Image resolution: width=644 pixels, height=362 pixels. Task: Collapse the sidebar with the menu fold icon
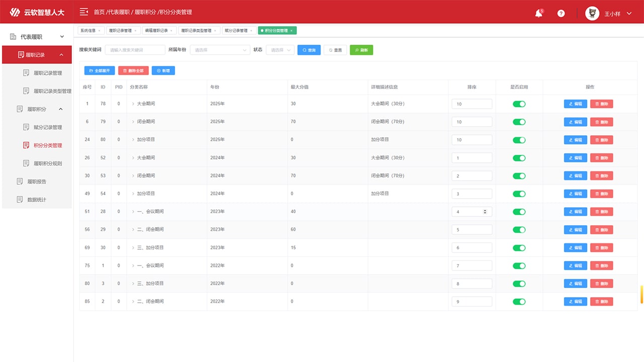pos(84,12)
